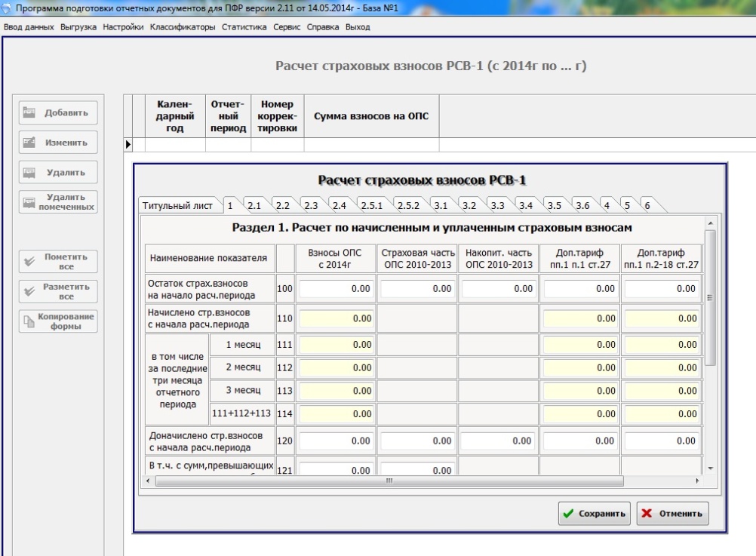Click the Добавить button icon
756x556 pixels.
[29, 112]
